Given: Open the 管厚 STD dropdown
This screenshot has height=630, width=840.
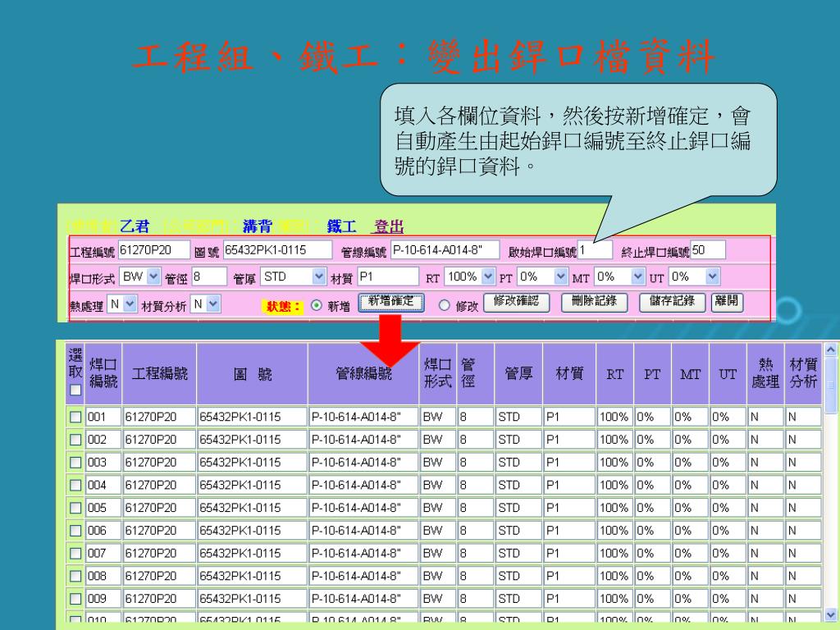Looking at the screenshot, I should click(293, 277).
